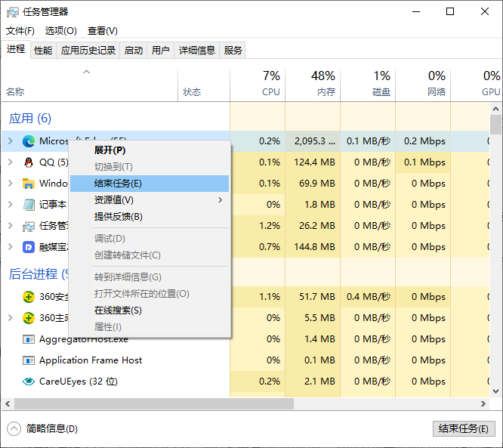Sort processes by the 内存 column header
This screenshot has width=503, height=448.
[313, 83]
